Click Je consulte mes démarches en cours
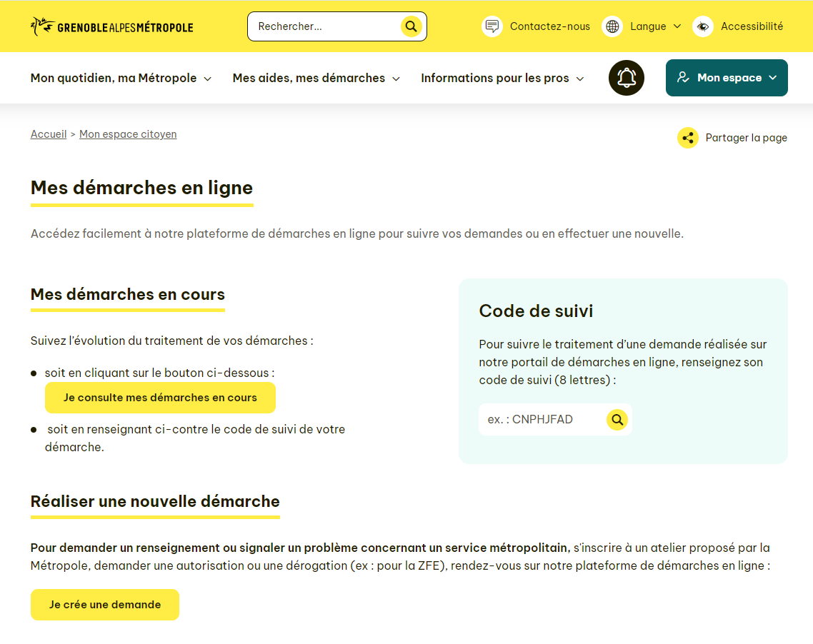Screen dimensions: 813x644 point(160,398)
